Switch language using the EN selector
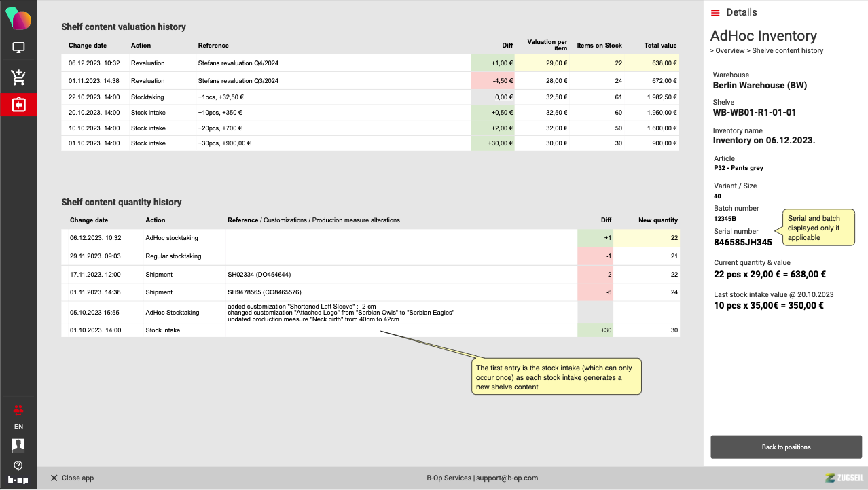The image size is (868, 490). tap(18, 427)
